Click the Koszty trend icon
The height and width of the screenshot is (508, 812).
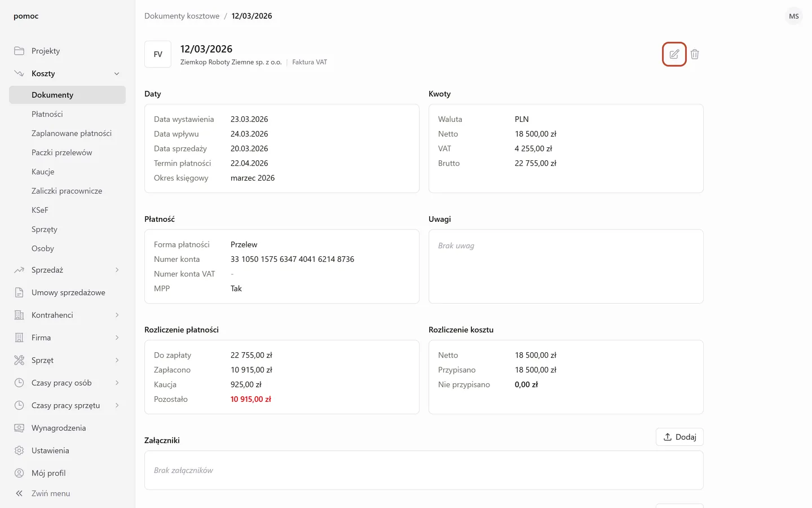(19, 73)
